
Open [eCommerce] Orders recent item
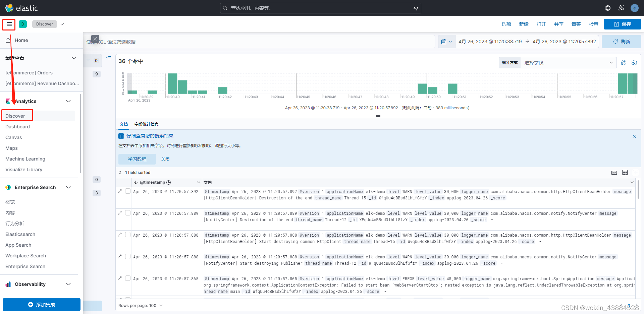[29, 73]
